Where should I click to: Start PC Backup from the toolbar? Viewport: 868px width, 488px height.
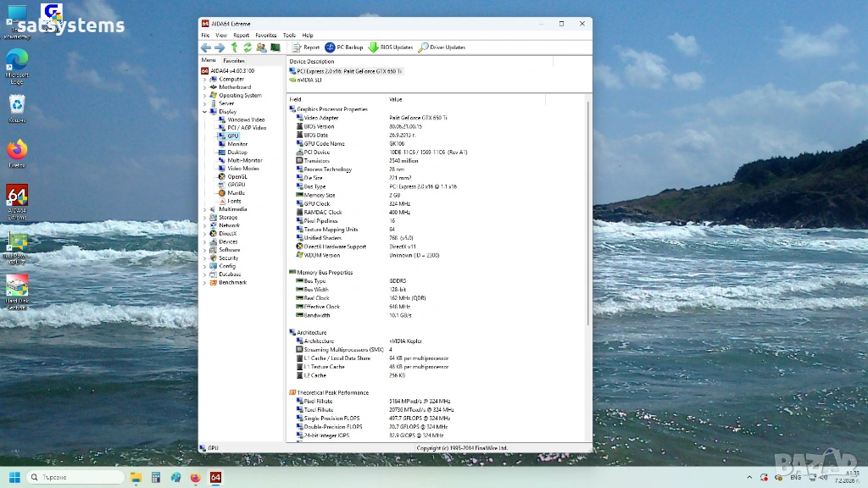[x=343, y=47]
